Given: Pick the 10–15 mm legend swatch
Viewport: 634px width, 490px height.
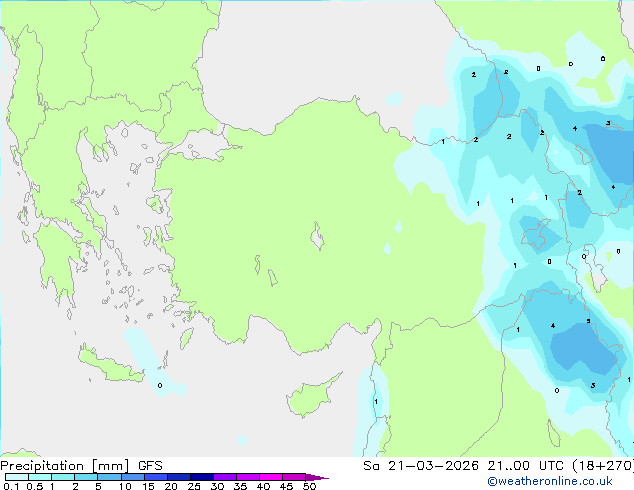Looking at the screenshot, I should (x=132, y=477).
